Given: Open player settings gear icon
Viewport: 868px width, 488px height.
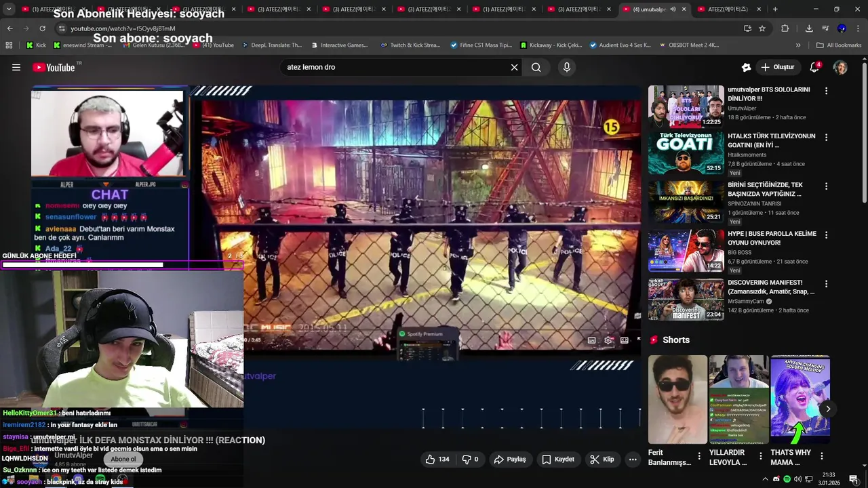Looking at the screenshot, I should point(608,340).
